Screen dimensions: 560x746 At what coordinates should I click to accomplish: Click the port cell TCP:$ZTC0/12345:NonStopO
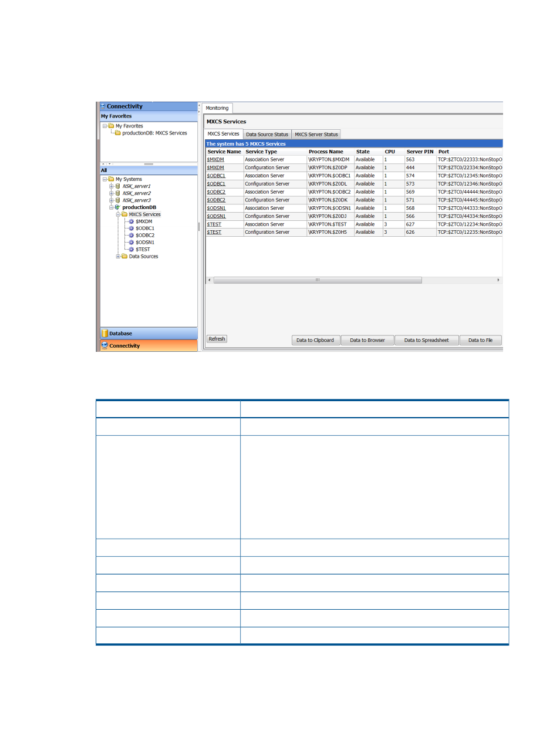pos(470,176)
